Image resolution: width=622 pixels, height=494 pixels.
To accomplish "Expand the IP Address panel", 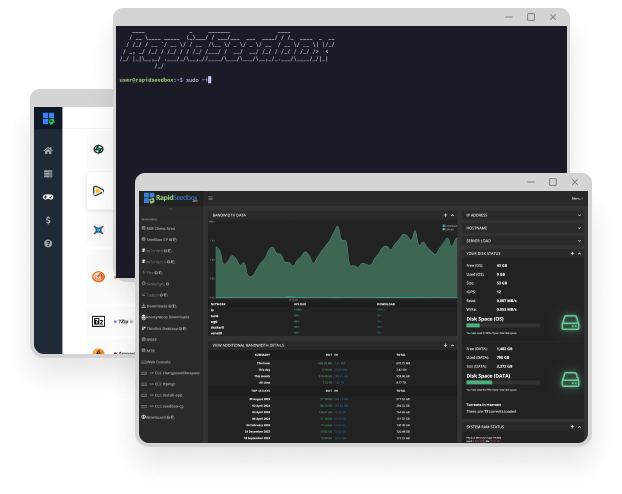I will coord(579,215).
